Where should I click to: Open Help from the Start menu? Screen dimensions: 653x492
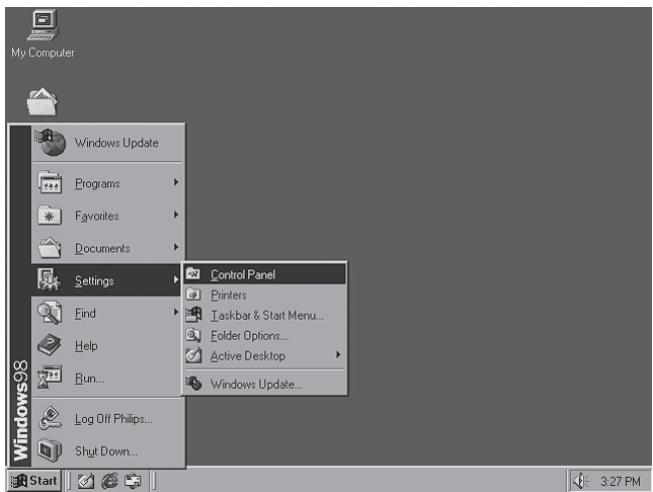108,345
